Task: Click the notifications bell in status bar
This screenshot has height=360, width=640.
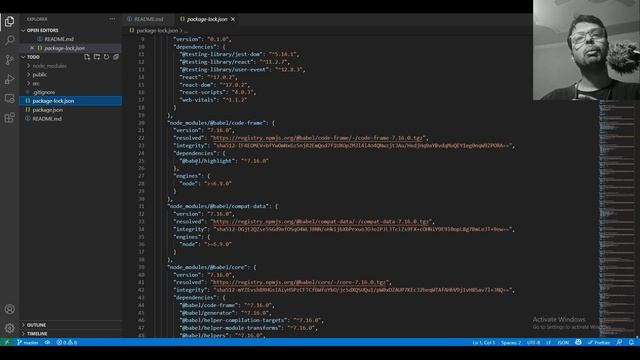Action: 631,342
